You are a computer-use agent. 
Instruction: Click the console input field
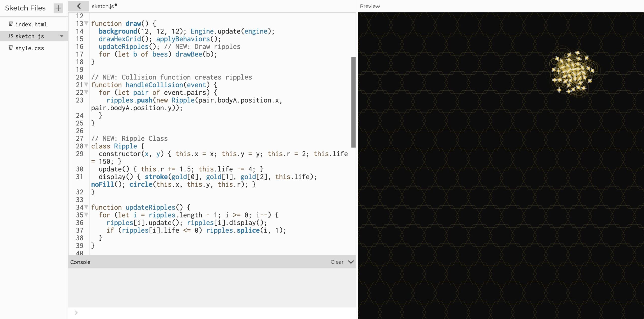coord(214,312)
